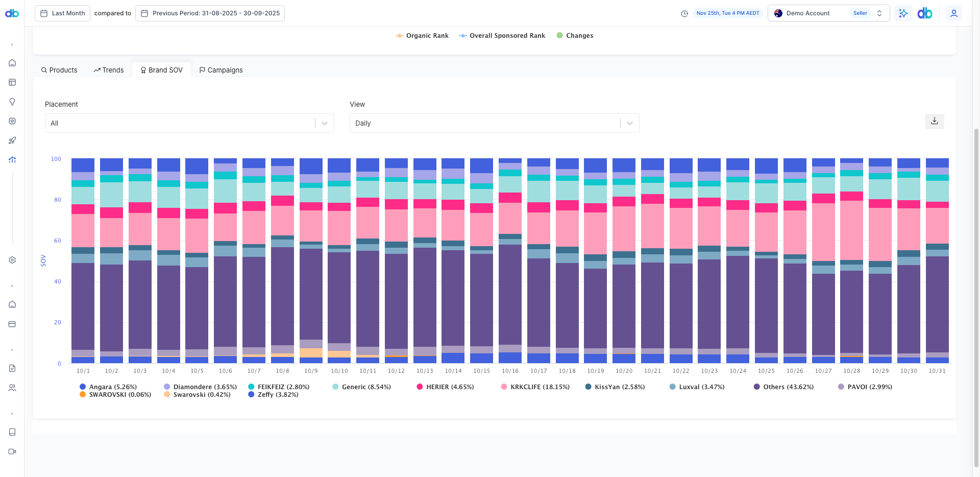This screenshot has height=477, width=980.
Task: Switch to the Trends tab
Action: click(109, 70)
